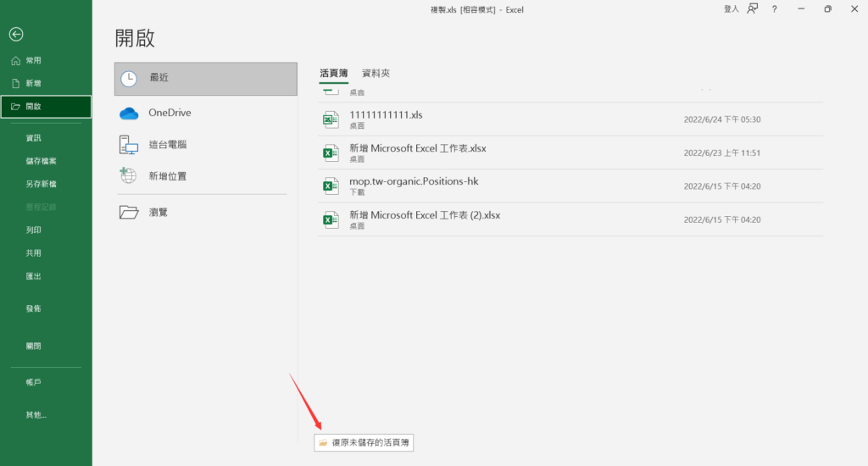The width and height of the screenshot is (868, 466).
Task: Select 這台電腦 location
Action: 167,145
